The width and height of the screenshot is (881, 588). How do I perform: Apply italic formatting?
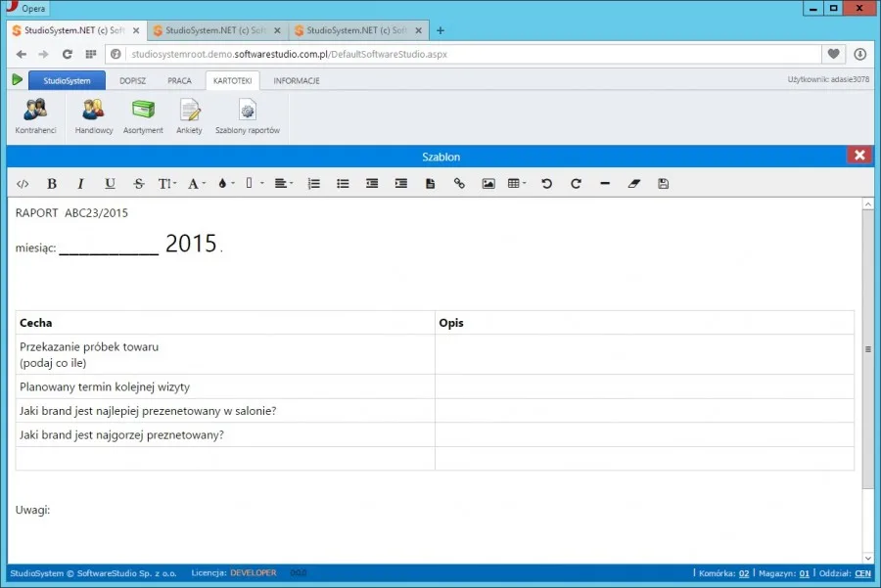80,184
